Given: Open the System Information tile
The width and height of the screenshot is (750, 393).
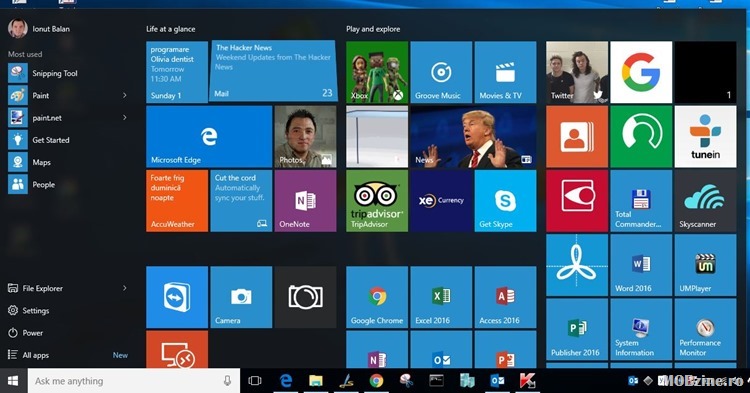Looking at the screenshot, I should pyautogui.click(x=641, y=329).
